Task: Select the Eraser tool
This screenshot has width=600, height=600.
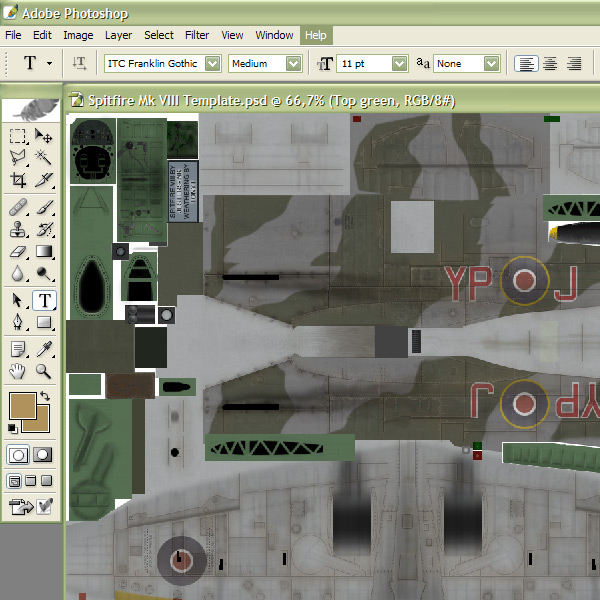Action: 18,251
